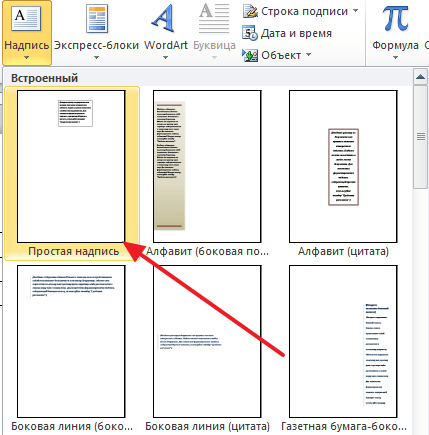Click the WordArt letter icon
Screen dimensions: 429x435
point(163,18)
